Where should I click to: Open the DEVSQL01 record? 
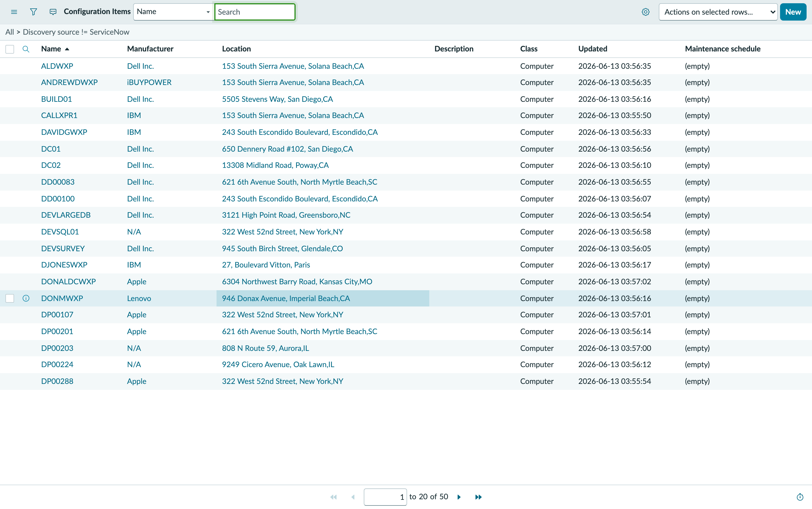60,231
